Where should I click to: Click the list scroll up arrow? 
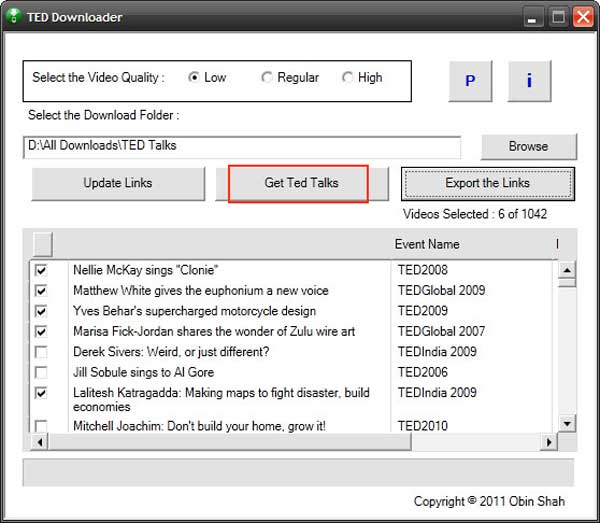click(567, 270)
